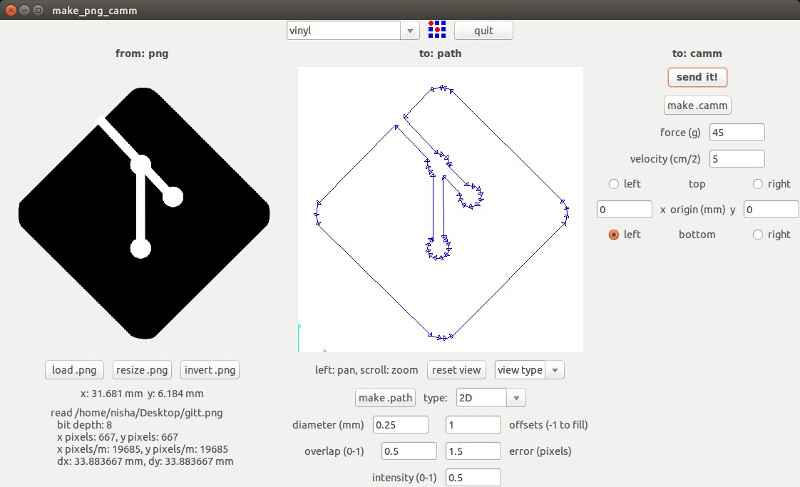Generate toolpath with 'make .path'
800x487 pixels.
pos(385,398)
